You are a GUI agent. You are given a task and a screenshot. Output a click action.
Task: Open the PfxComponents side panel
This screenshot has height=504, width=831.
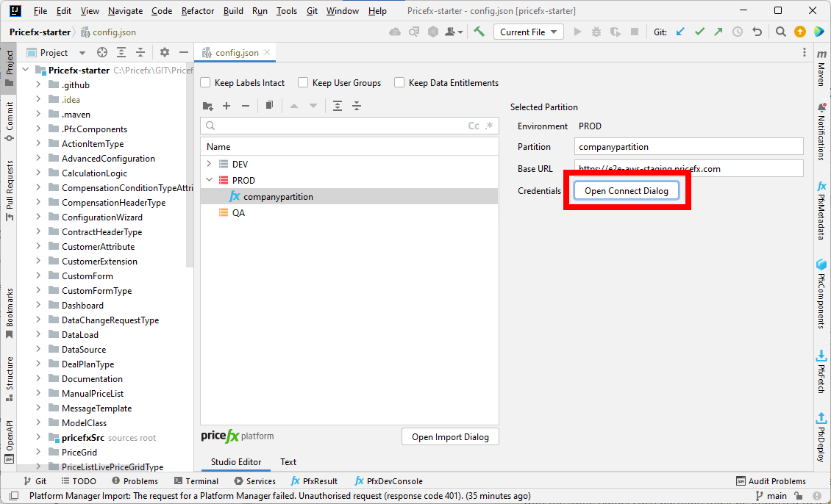(821, 293)
